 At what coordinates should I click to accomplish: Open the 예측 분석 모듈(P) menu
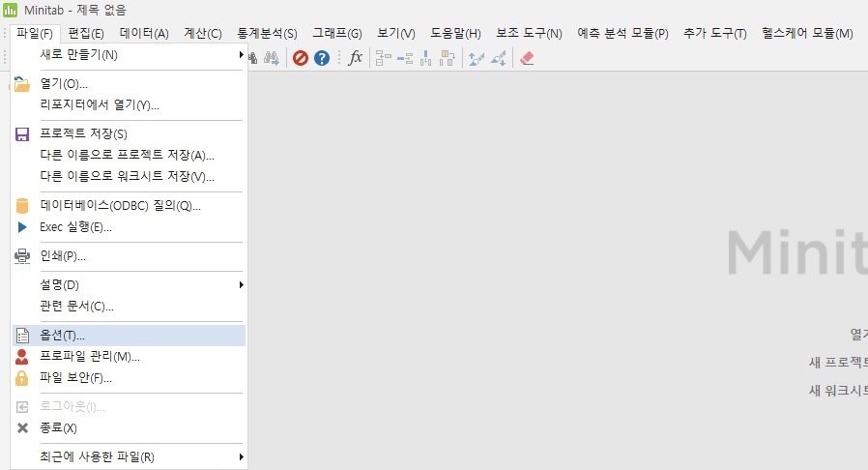tap(622, 33)
